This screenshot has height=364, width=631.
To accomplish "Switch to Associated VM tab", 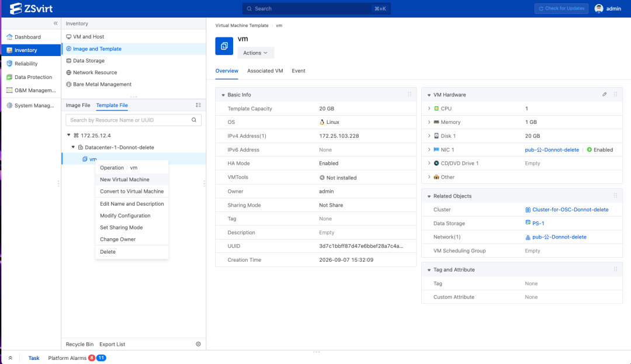I will click(x=265, y=71).
